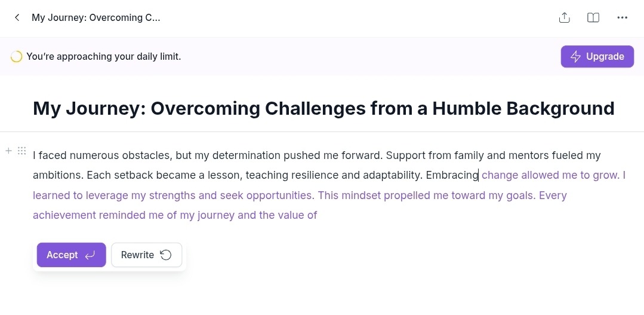Click the lightning bolt icon on Upgrade
644x315 pixels.
[575, 57]
